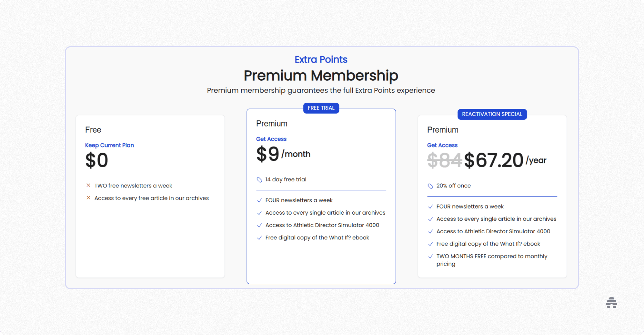Expand the REACTIVATION SPECIAL badge details
The width and height of the screenshot is (644, 335).
coord(492,114)
